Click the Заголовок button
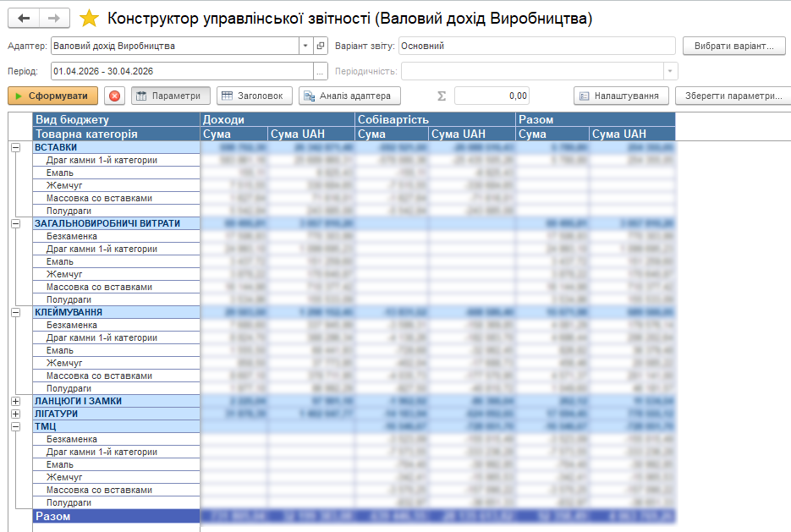Image resolution: width=791 pixels, height=532 pixels. (x=255, y=96)
